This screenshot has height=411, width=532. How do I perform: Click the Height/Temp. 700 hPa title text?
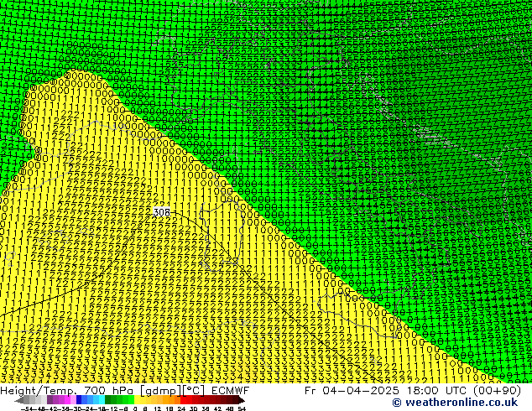pos(67,391)
